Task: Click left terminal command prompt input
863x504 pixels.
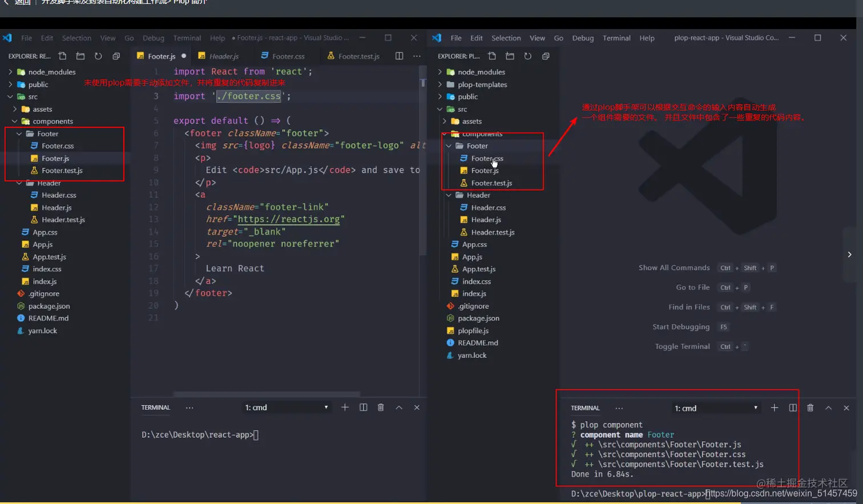Action: 256,435
